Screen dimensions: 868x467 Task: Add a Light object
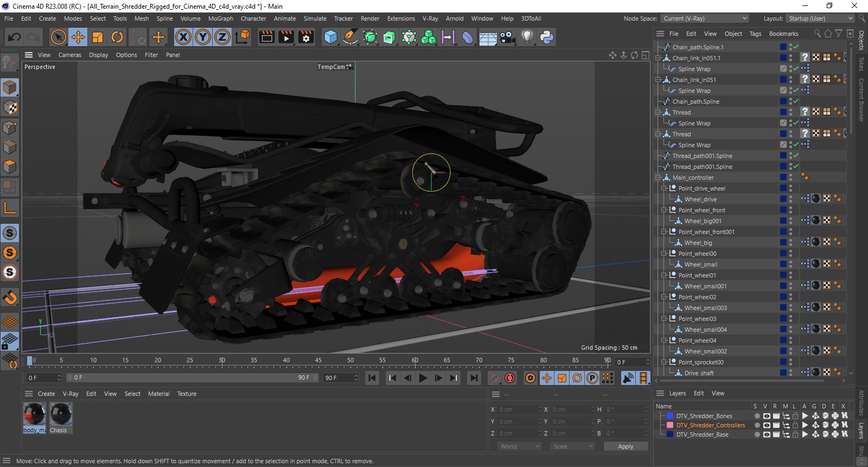[x=527, y=37]
